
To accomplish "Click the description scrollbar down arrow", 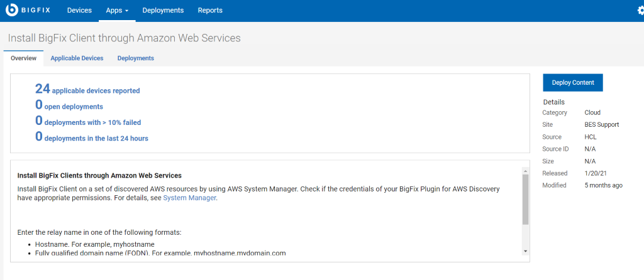I will point(525,251).
